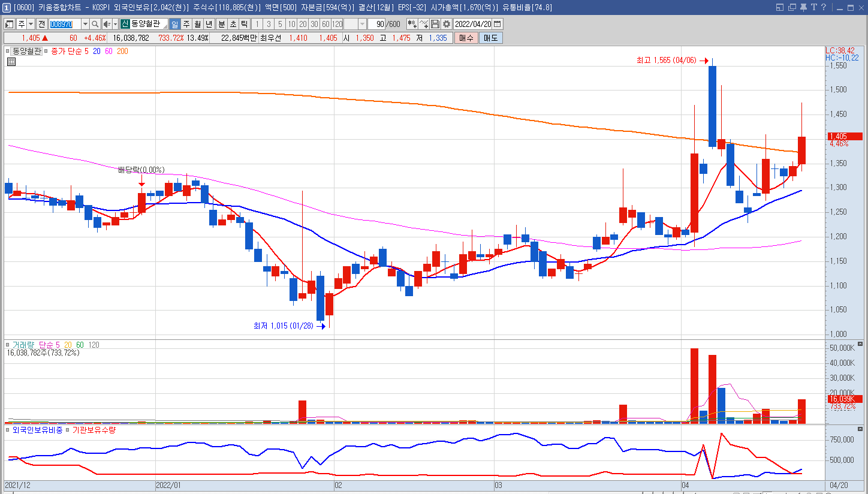The image size is (868, 494).
Task: Open the stock code history dropdown
Action: pyautogui.click(x=85, y=24)
